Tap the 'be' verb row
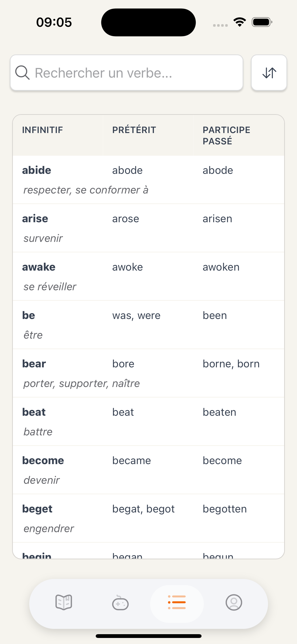This screenshot has width=297, height=644. click(x=148, y=325)
